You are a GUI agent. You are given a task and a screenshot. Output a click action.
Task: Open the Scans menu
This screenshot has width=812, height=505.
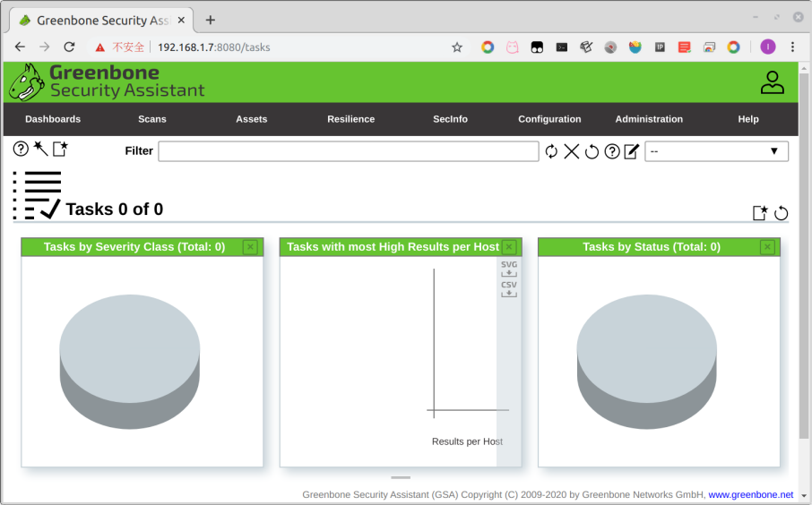point(152,119)
